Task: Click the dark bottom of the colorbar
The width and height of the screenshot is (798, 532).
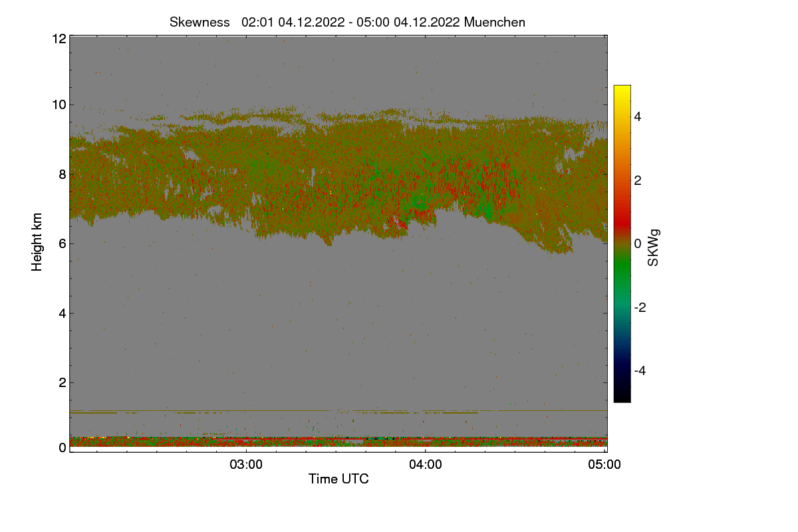Action: pyautogui.click(x=622, y=392)
